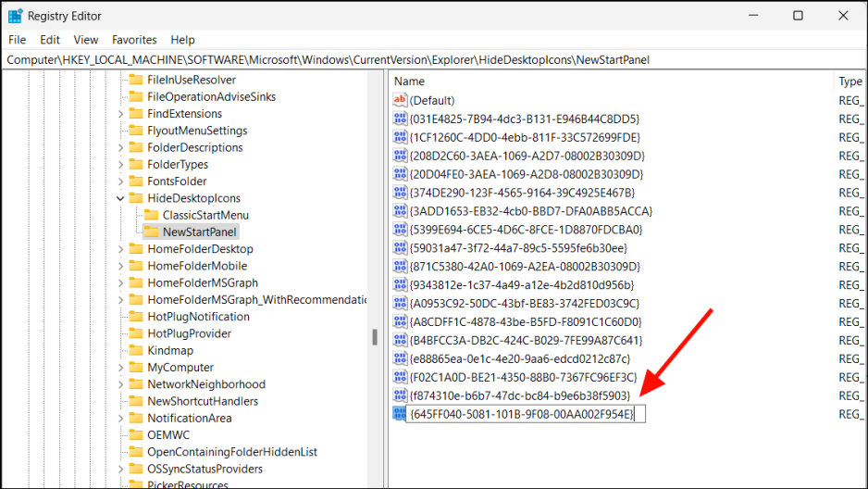Image resolution: width=868 pixels, height=489 pixels.
Task: Expand the HomeFolderDesktop key
Action: click(x=120, y=249)
